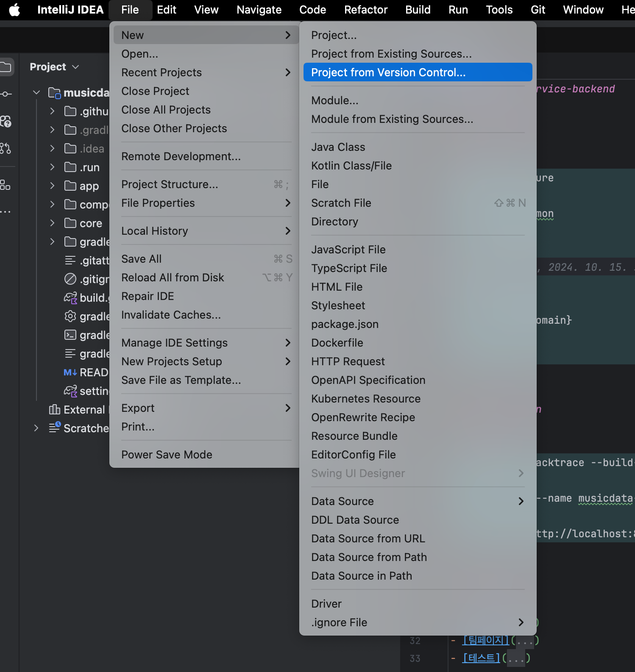This screenshot has height=672, width=635.
Task: Create an EditorConfig File
Action: pos(418,455)
